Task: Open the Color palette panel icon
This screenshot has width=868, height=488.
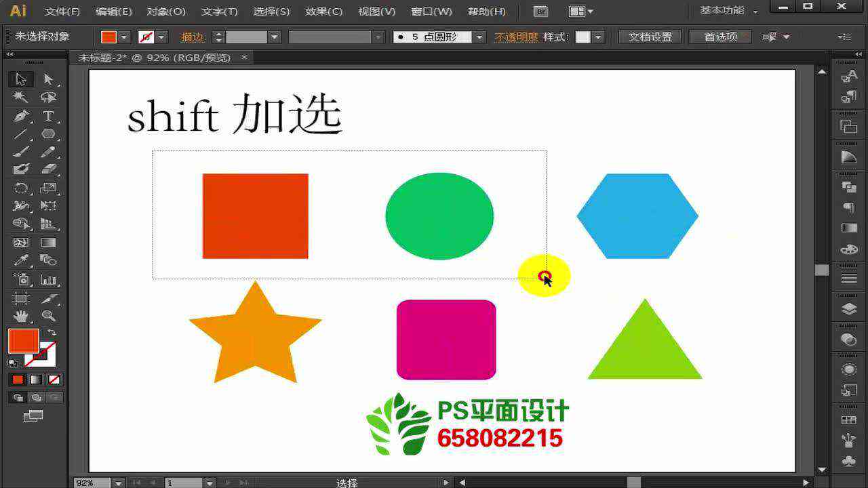Action: click(849, 249)
